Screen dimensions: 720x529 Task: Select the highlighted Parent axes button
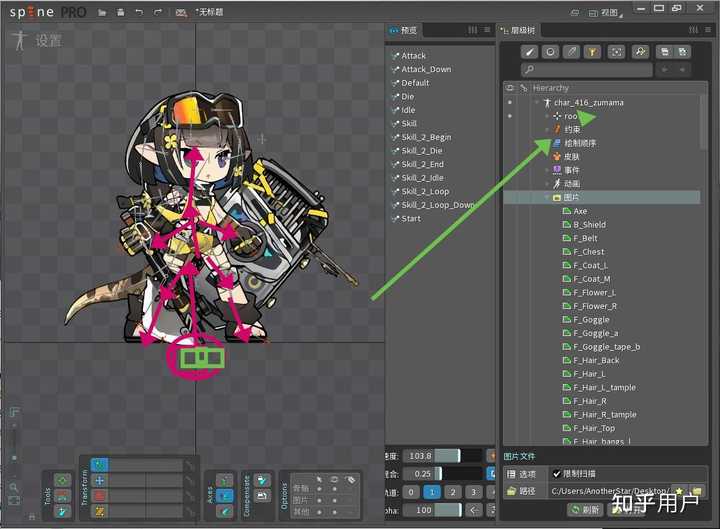(x=225, y=496)
